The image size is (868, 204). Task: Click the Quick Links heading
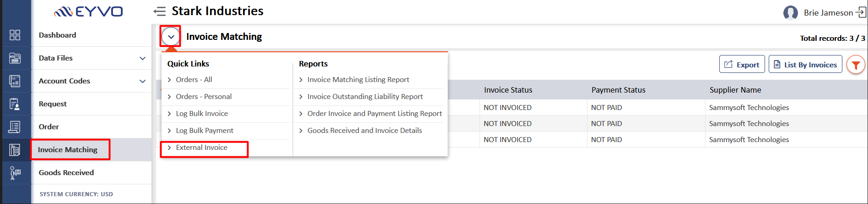click(188, 64)
